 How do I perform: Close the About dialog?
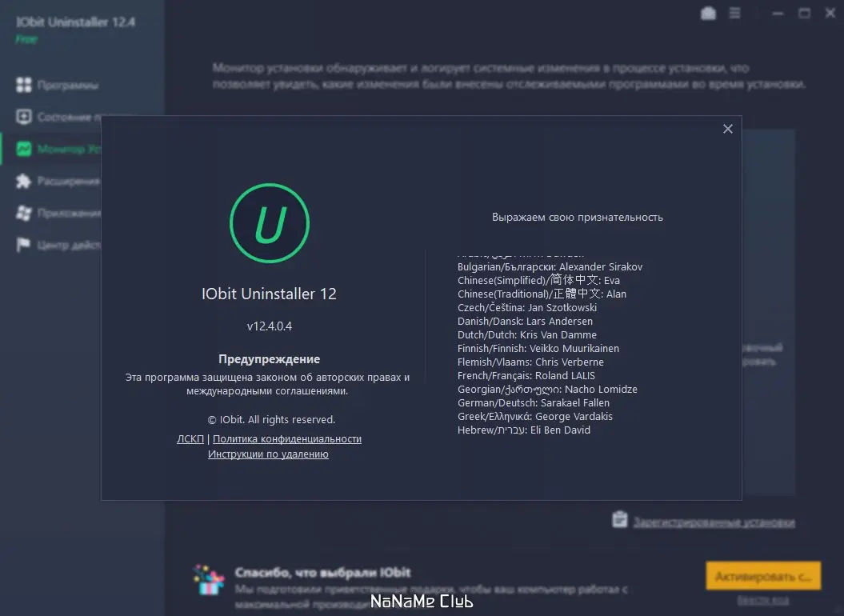coord(728,129)
